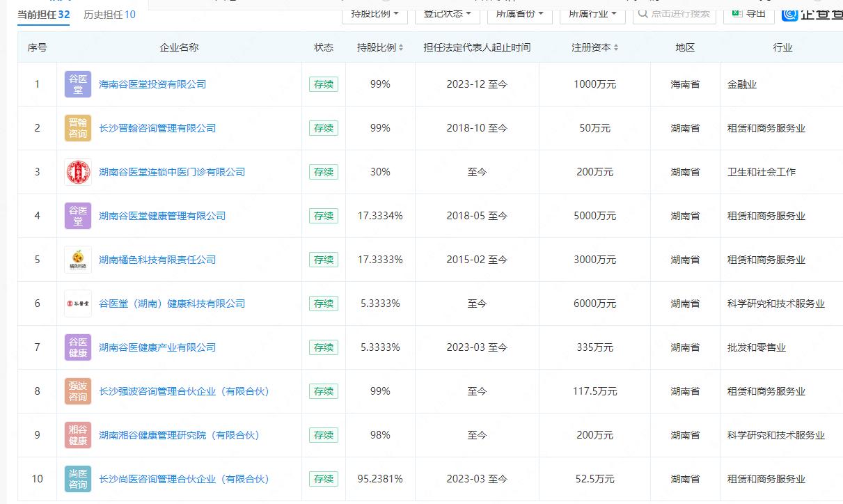Screen dimensions: 843x504
Task: Open 湖南谷医堂连锁中医门诊有限公司 link
Action: tap(172, 172)
